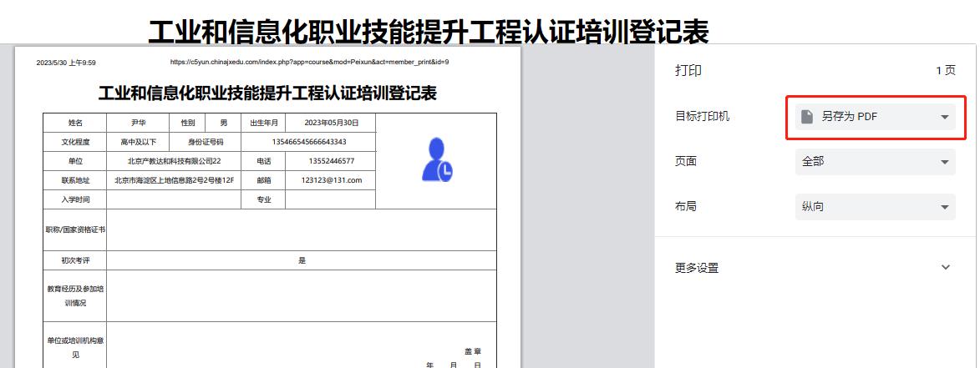Click the 邮箱 label cell
The width and height of the screenshot is (980, 368).
[x=264, y=180]
